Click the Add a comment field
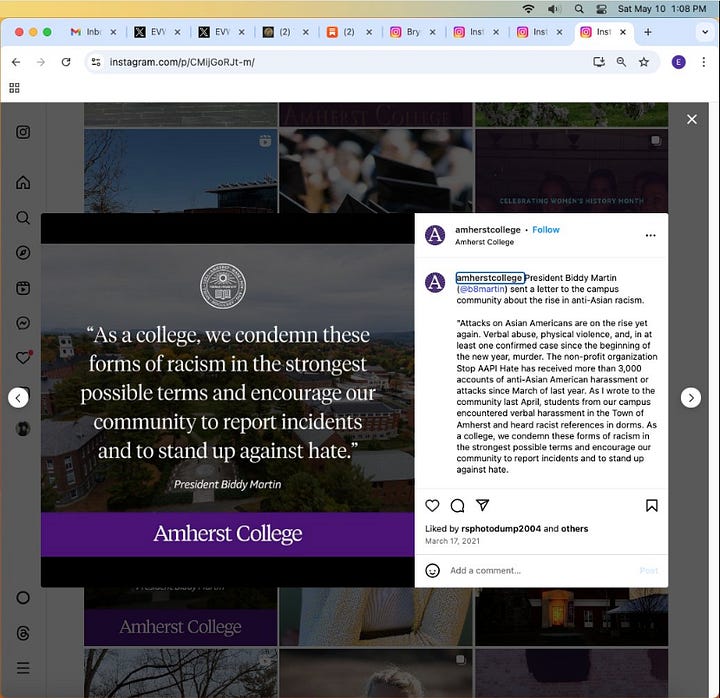This screenshot has height=698, width=720. (542, 570)
